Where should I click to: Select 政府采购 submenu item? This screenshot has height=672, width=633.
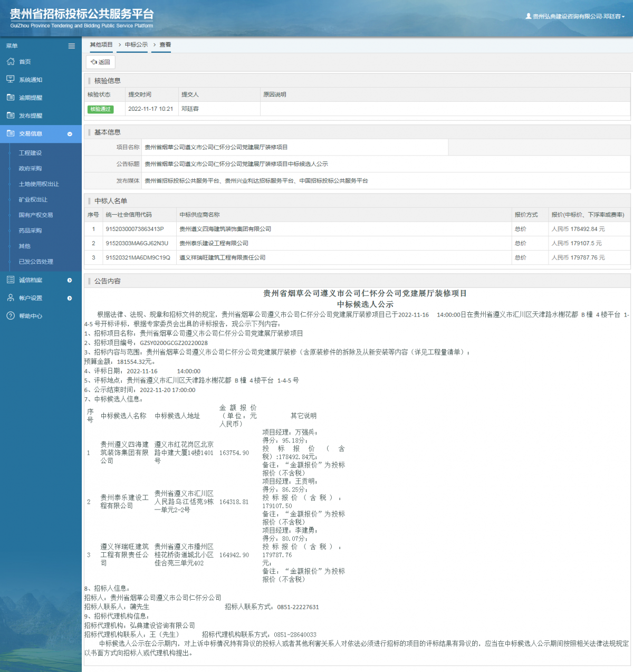pyautogui.click(x=30, y=168)
